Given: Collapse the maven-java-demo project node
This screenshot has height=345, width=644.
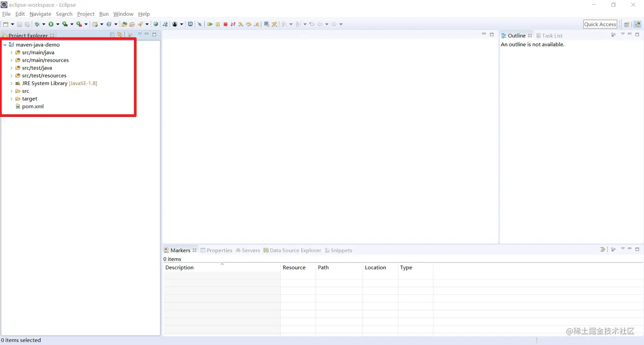Looking at the screenshot, I should [x=5, y=45].
